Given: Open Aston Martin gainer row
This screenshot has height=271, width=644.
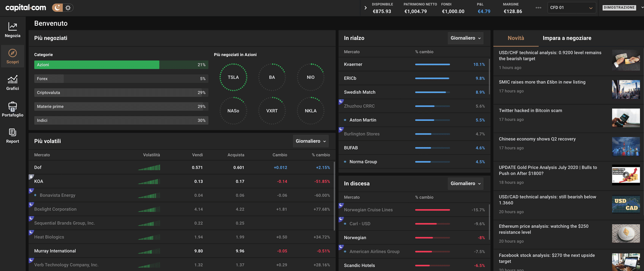Looking at the screenshot, I should point(414,120).
